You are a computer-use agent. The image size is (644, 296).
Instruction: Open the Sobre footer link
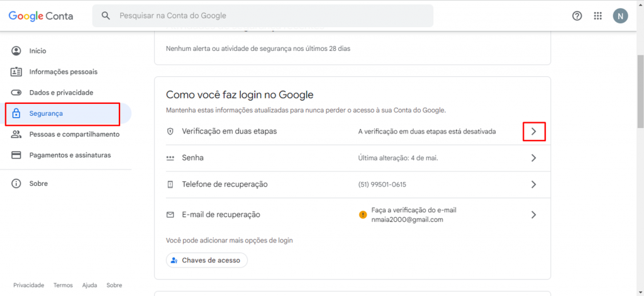[x=114, y=285]
